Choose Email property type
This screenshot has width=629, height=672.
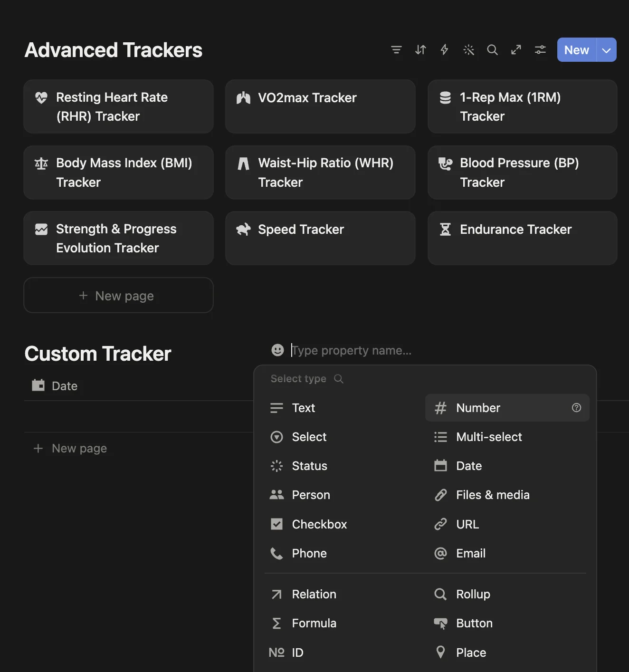pyautogui.click(x=507, y=553)
